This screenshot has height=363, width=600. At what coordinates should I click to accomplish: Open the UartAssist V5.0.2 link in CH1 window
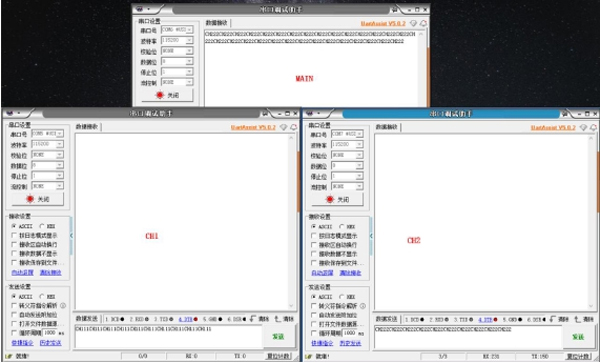tap(253, 127)
